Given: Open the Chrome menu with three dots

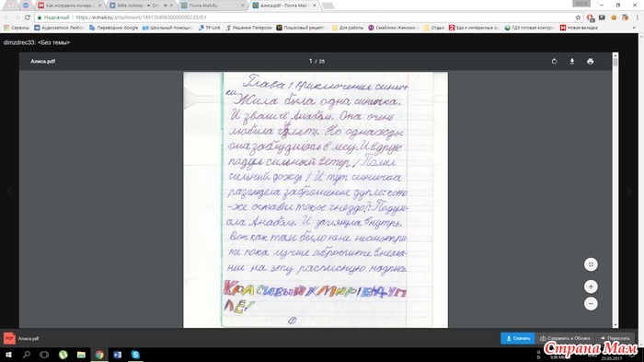Looking at the screenshot, I should point(638,18).
